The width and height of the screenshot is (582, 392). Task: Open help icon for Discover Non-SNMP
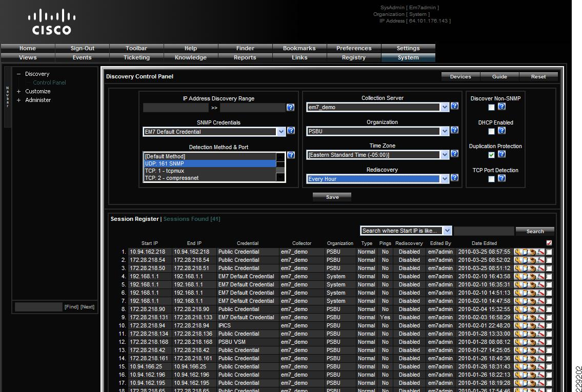(x=501, y=107)
